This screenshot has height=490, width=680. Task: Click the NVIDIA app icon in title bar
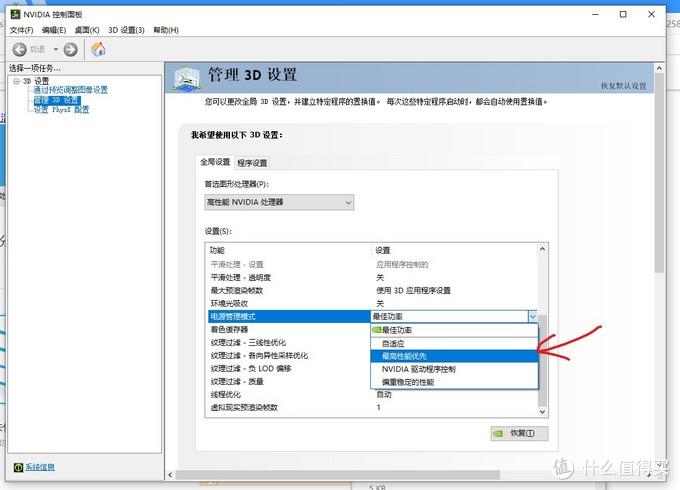point(15,14)
